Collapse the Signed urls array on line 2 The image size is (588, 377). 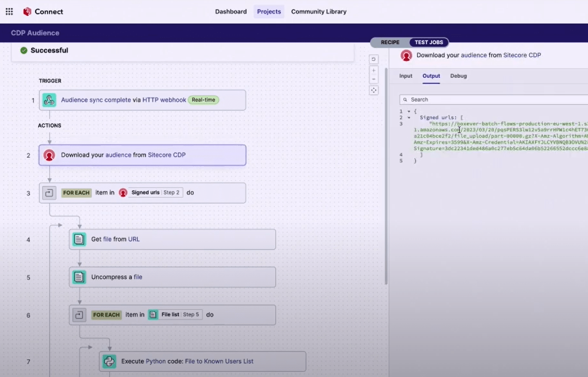409,117
